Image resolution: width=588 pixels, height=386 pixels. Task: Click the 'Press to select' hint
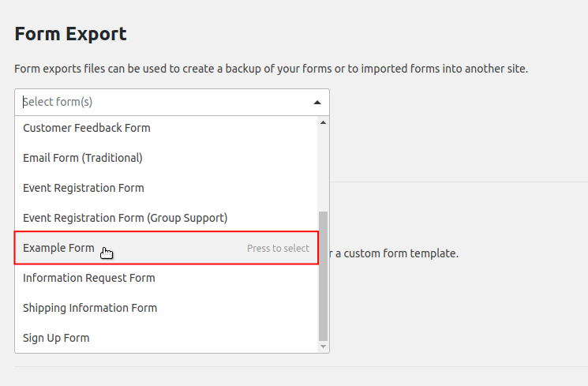(x=278, y=248)
